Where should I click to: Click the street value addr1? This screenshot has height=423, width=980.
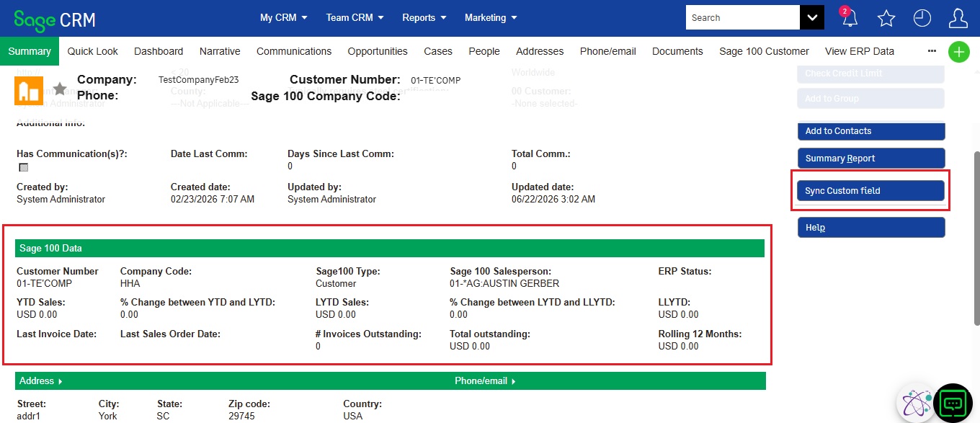29,416
